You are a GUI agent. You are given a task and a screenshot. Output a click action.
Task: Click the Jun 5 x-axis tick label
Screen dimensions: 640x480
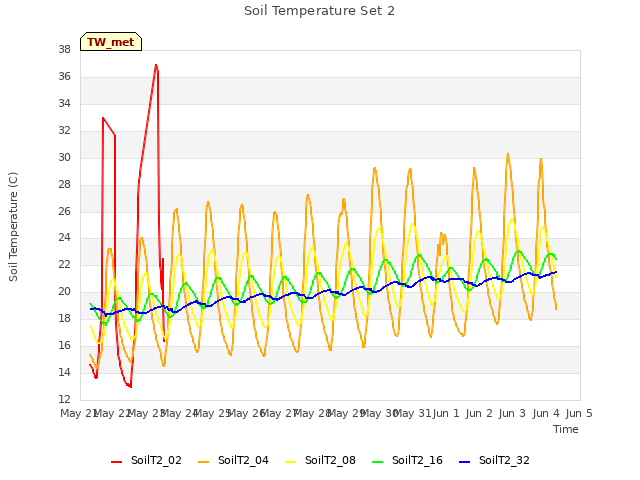coord(579,413)
